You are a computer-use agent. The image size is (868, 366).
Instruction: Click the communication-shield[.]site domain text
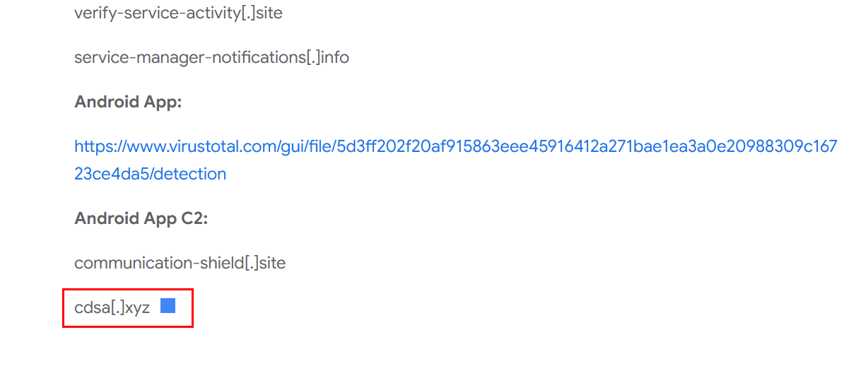pyautogui.click(x=180, y=264)
